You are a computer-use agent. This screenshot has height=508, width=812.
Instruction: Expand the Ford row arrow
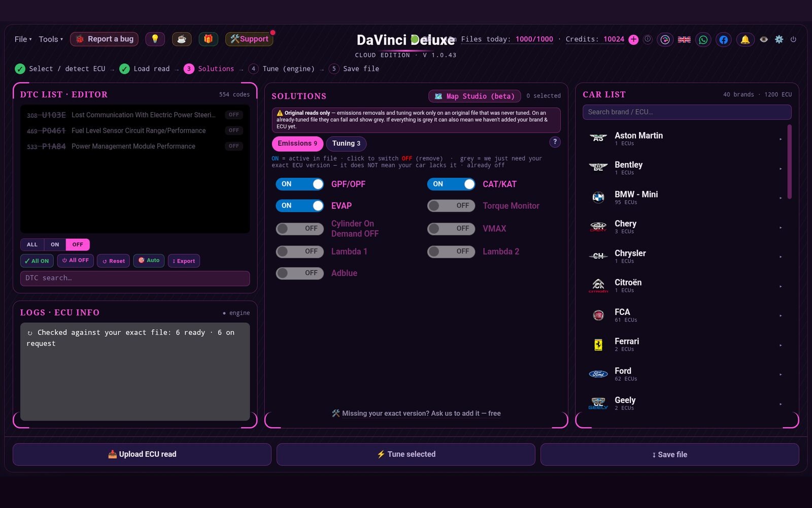pos(781,374)
